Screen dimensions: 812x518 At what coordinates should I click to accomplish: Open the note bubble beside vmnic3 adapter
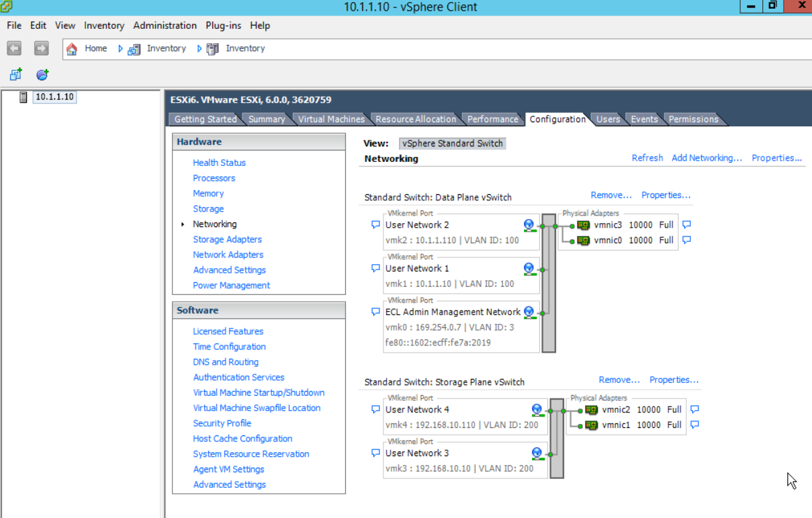[686, 225]
